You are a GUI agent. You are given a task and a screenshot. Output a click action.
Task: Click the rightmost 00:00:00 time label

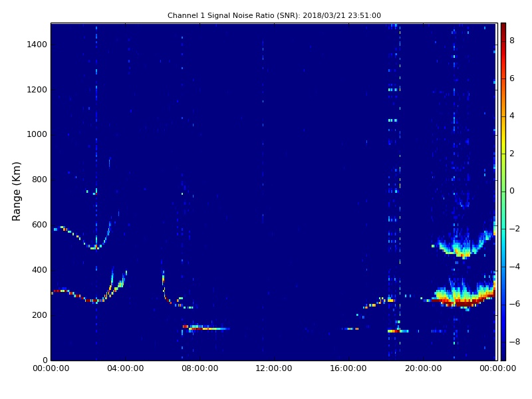[x=497, y=368]
